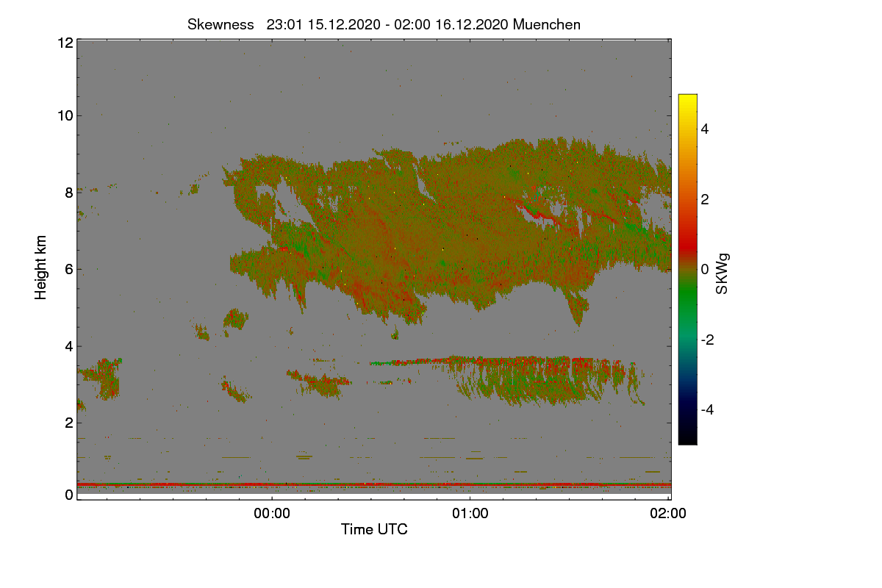Click the y-axis tick label "0" at the bottom left
Viewport: 882px width, 588px height.
point(69,495)
